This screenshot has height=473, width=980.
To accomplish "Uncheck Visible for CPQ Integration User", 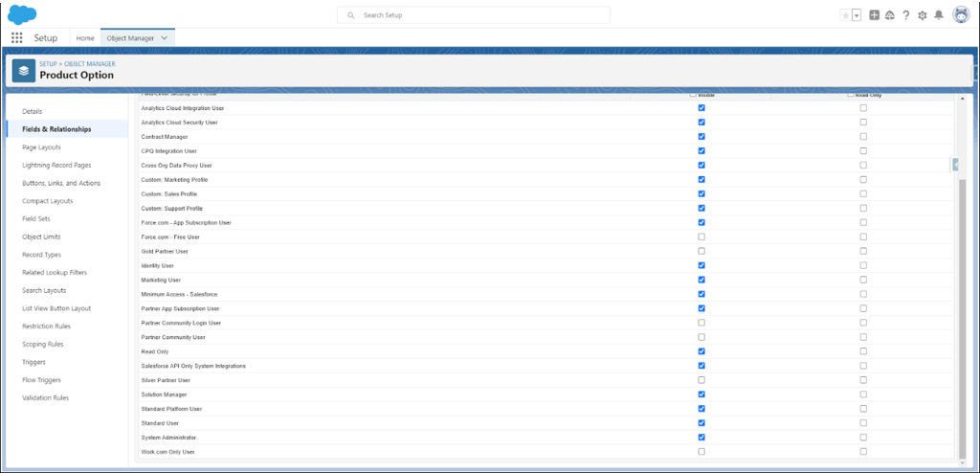I will pyautogui.click(x=702, y=150).
